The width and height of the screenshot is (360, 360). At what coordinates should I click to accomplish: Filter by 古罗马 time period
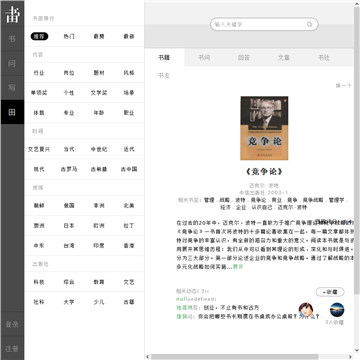[69, 169]
